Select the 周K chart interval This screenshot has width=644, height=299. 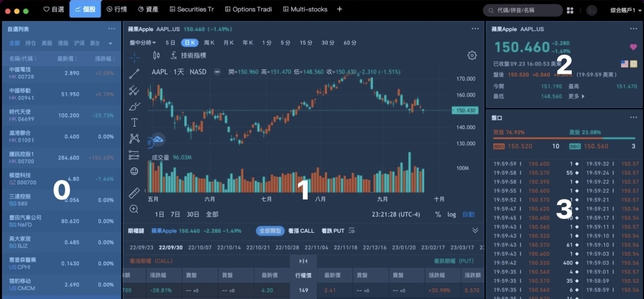(x=209, y=43)
